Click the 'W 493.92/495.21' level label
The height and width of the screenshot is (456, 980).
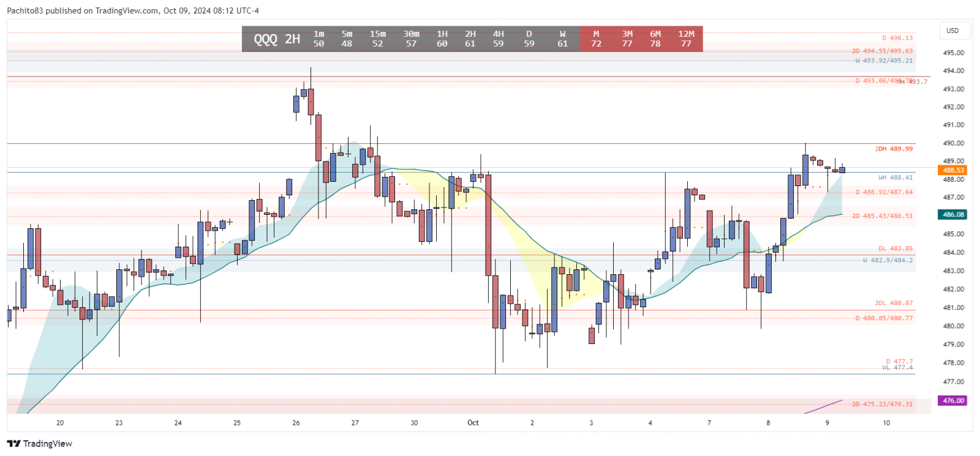[x=884, y=61]
